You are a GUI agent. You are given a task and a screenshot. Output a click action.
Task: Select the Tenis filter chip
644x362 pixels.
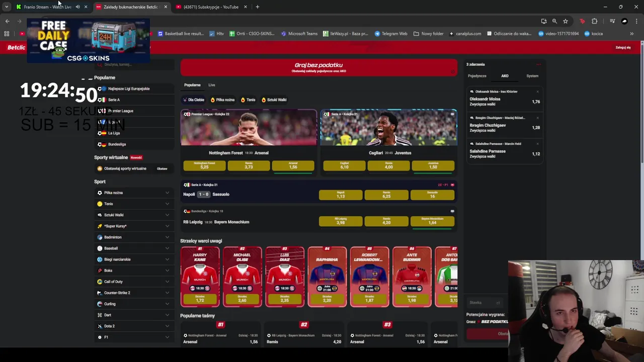coord(248,100)
